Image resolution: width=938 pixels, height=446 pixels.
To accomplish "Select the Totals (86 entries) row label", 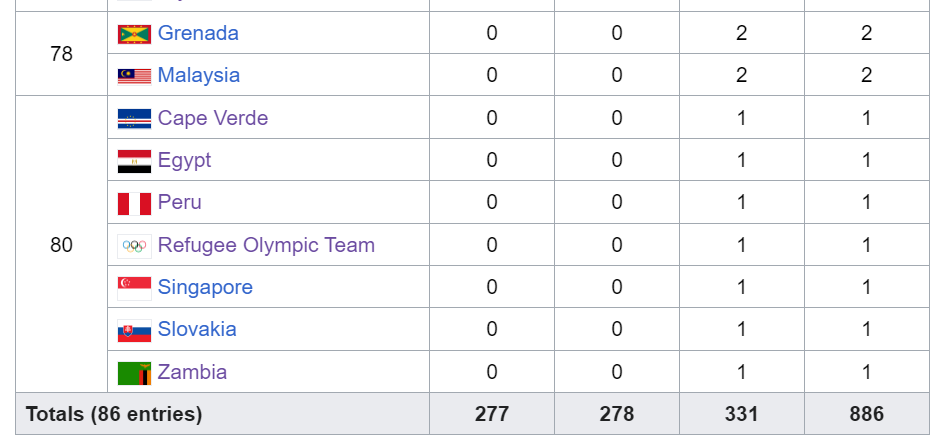I will (x=114, y=414).
